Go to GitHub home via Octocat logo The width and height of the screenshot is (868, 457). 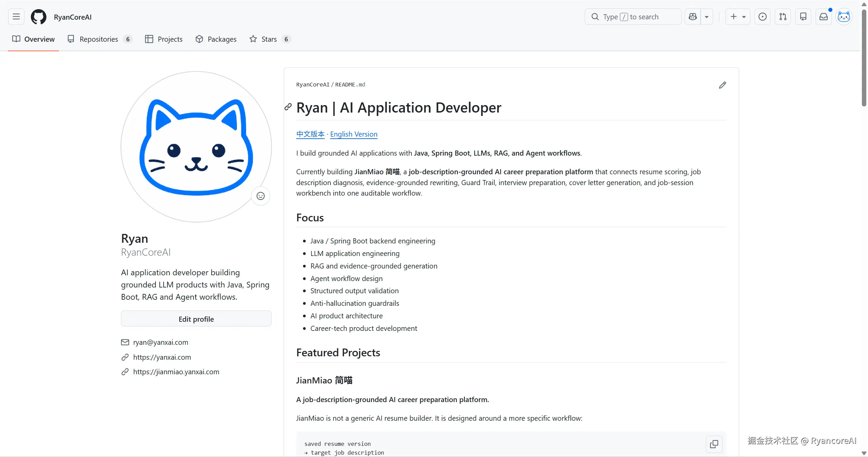point(39,17)
